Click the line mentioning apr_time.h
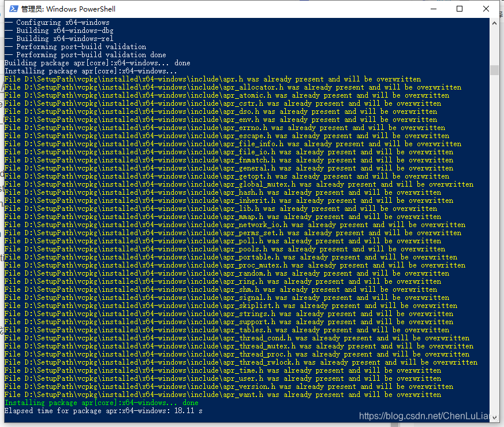The image size is (504, 427). [223, 370]
